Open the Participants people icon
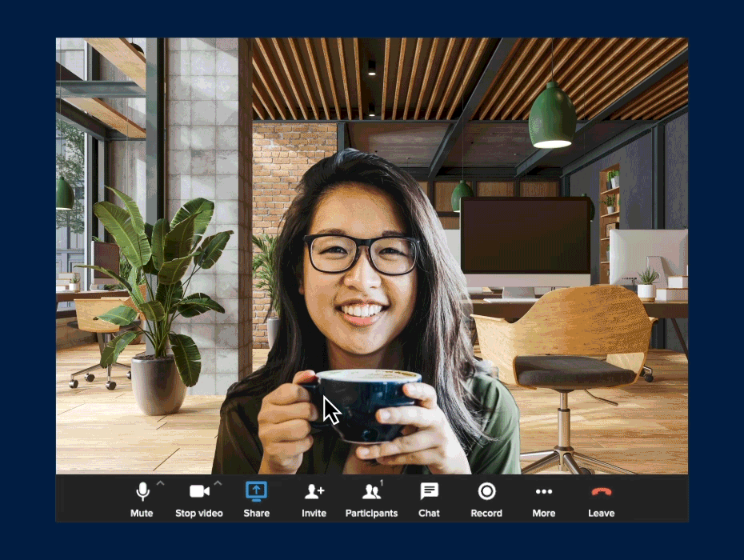The image size is (744, 560). [370, 491]
